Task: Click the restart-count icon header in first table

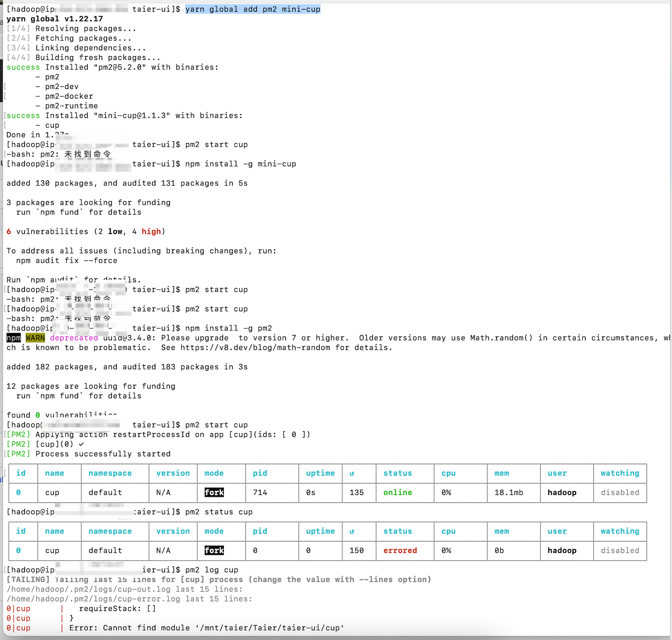Action: pos(352,473)
